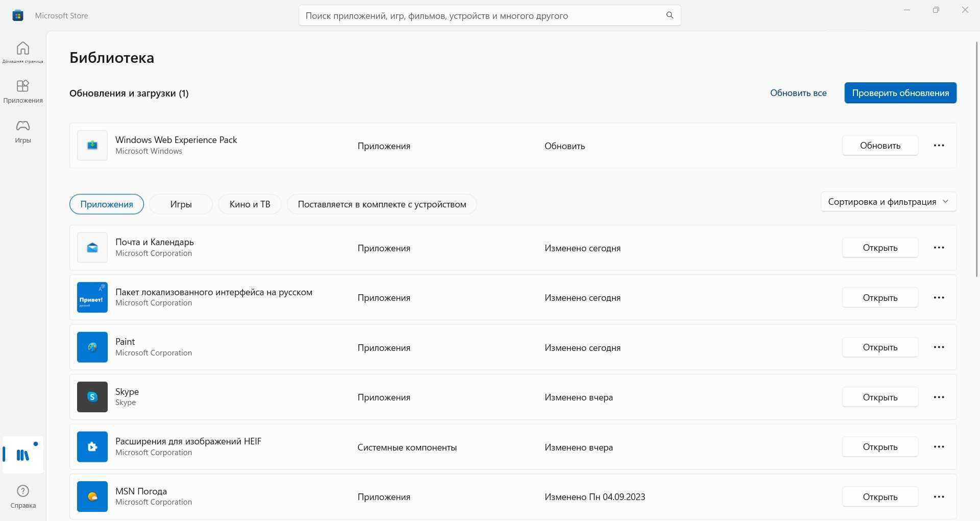Select the Кино и ТВ filter chip
The image size is (980, 521).
pos(250,204)
